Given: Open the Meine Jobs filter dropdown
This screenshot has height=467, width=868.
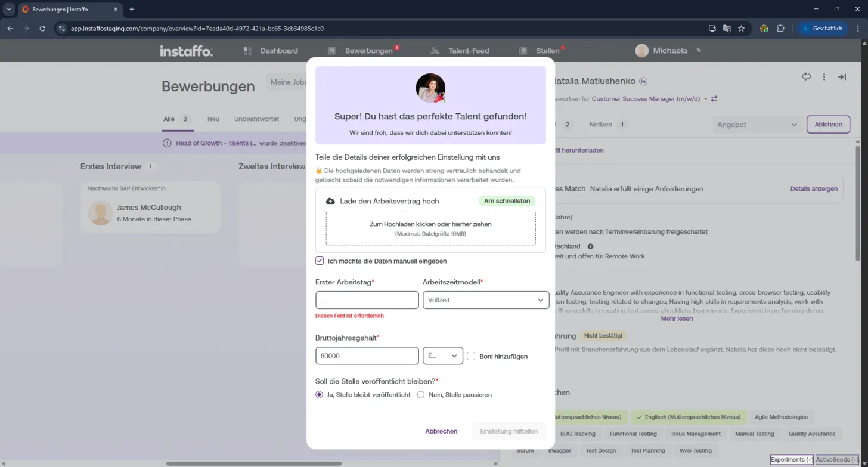Looking at the screenshot, I should (x=287, y=82).
